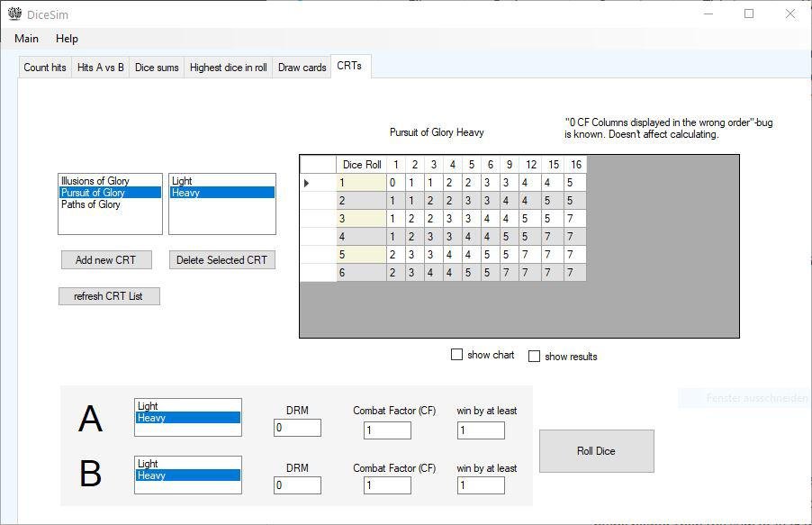
Task: Select Light for player B
Action: point(187,464)
